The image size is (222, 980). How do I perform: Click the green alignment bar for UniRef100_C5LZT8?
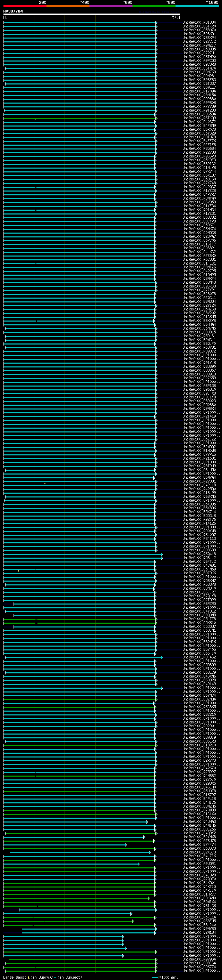80,619
